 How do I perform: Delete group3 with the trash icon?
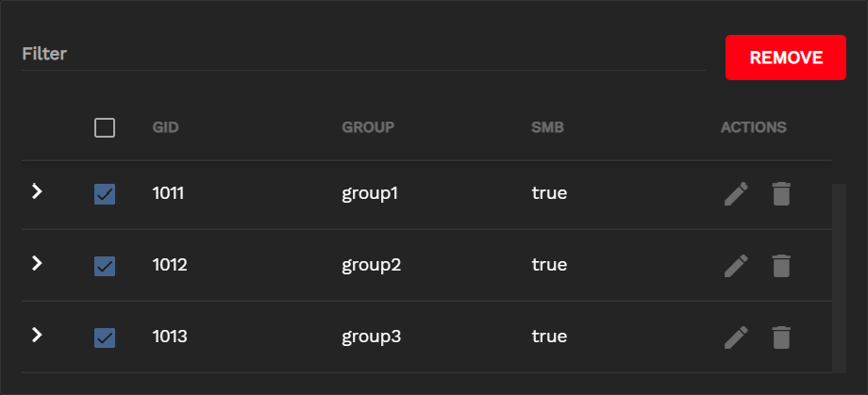(780, 337)
